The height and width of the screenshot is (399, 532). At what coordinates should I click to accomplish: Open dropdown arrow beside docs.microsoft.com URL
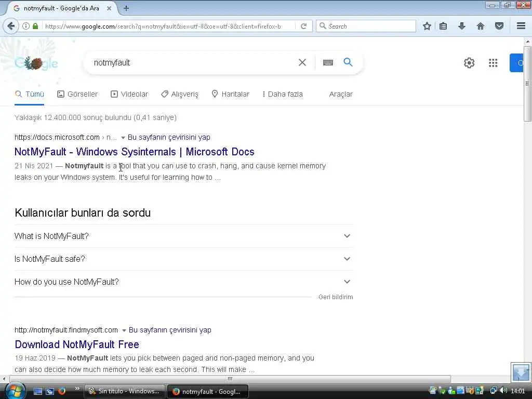pos(123,137)
